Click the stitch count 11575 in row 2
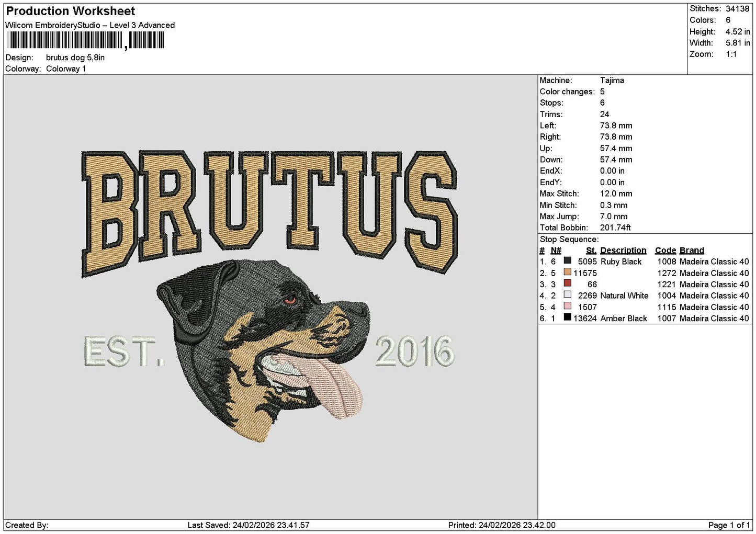 click(x=585, y=273)
